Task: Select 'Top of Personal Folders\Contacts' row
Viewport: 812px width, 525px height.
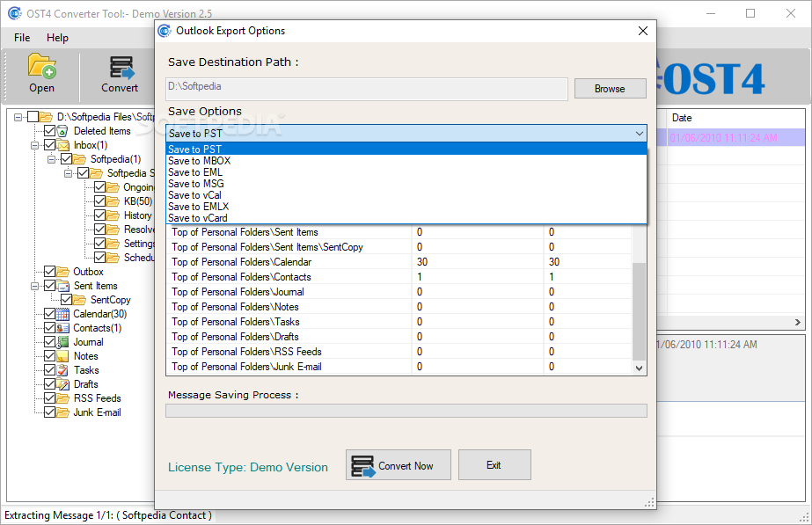Action: coord(399,277)
